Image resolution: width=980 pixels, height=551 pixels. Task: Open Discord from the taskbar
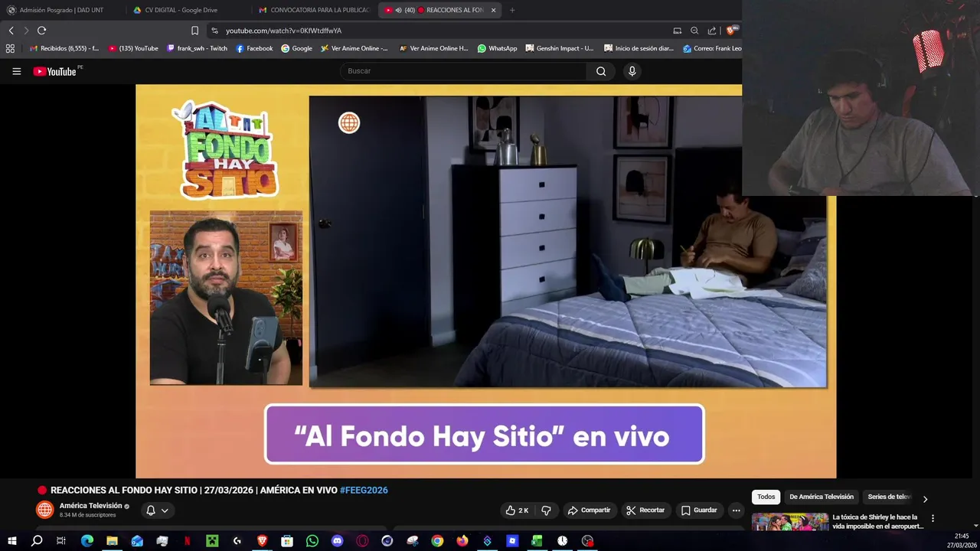(x=337, y=541)
